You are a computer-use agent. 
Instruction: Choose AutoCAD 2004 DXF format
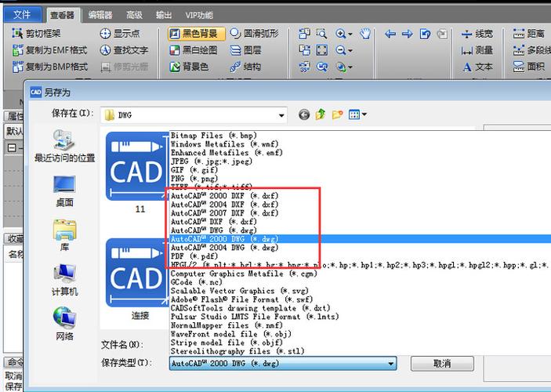tap(224, 205)
